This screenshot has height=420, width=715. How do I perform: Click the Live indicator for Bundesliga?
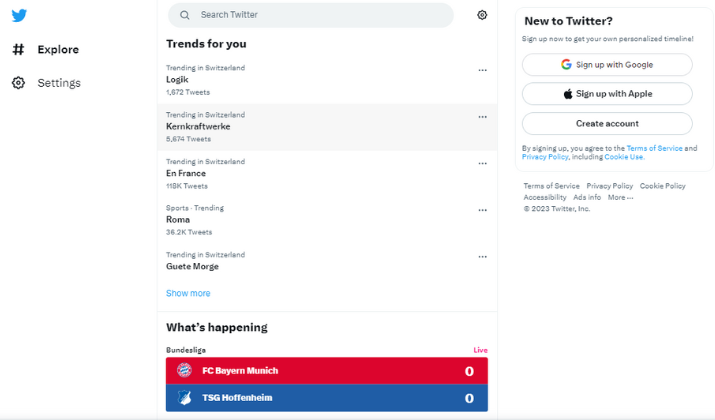pyautogui.click(x=480, y=350)
